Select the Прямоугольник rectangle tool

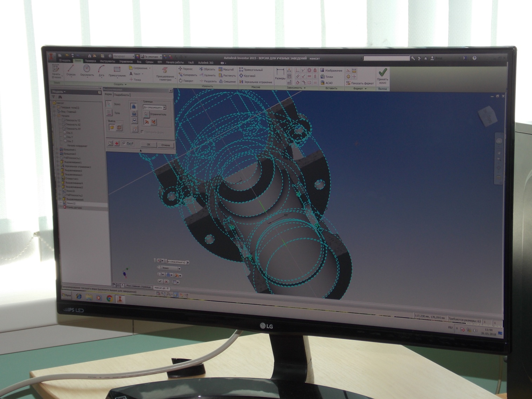117,72
